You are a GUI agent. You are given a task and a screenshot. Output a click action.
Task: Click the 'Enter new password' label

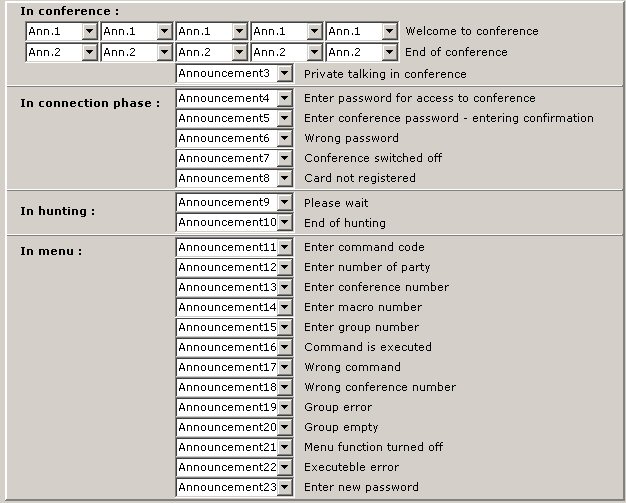point(361,487)
